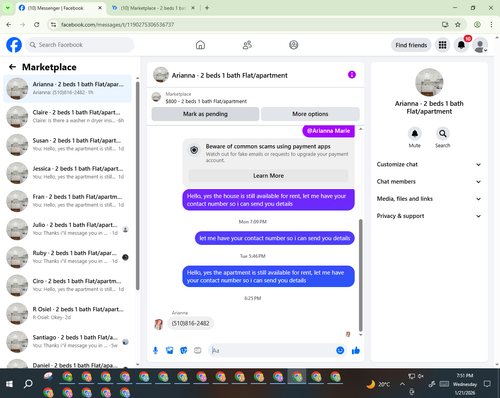Open the R Osiel conversation
This screenshot has width=500, height=398.
click(x=68, y=313)
